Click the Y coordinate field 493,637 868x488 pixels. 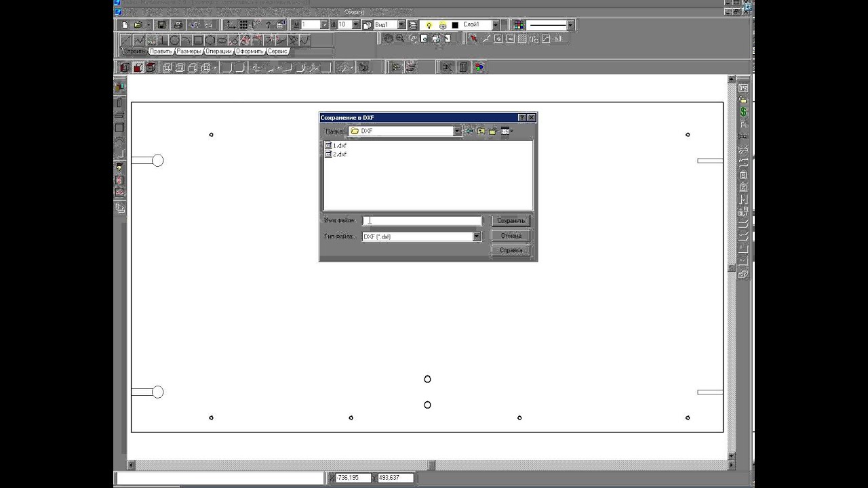[x=395, y=478]
